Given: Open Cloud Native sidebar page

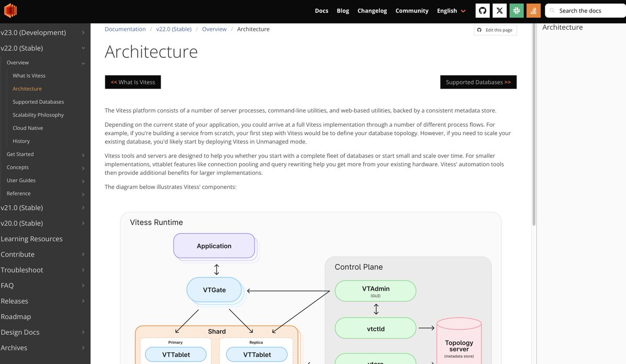Looking at the screenshot, I should tap(28, 128).
